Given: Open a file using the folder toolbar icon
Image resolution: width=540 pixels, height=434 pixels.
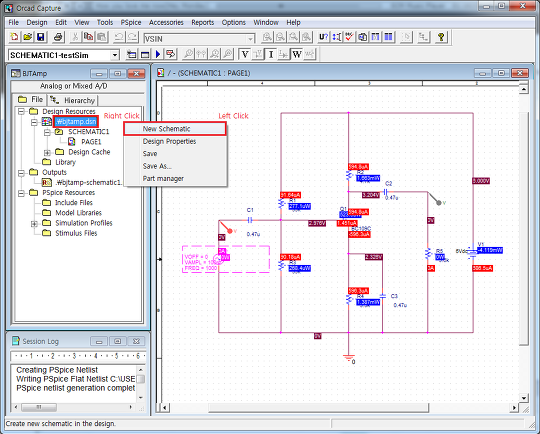Looking at the screenshot, I should pyautogui.click(x=28, y=37).
